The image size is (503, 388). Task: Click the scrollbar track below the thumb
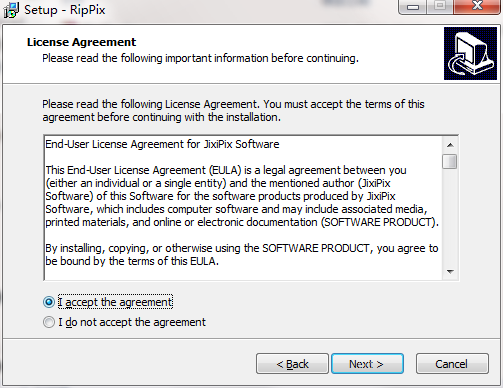(x=450, y=217)
